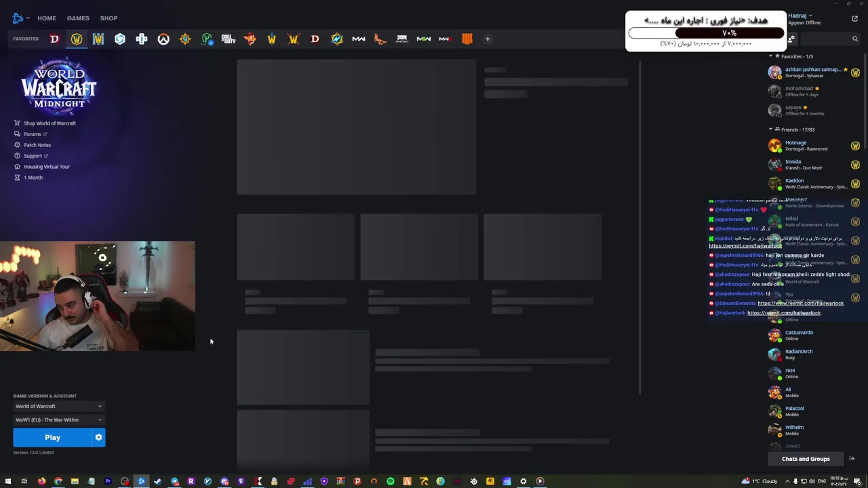Select friend Ali in the list
Image resolution: width=868 pixels, height=488 pixels.
click(814, 392)
